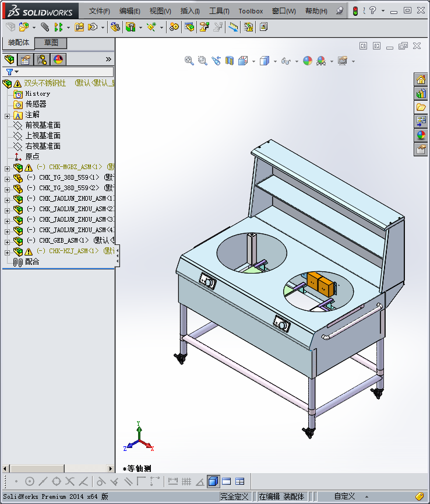Expand the manager tabs chevron
430x504 pixels.
[x=108, y=59]
